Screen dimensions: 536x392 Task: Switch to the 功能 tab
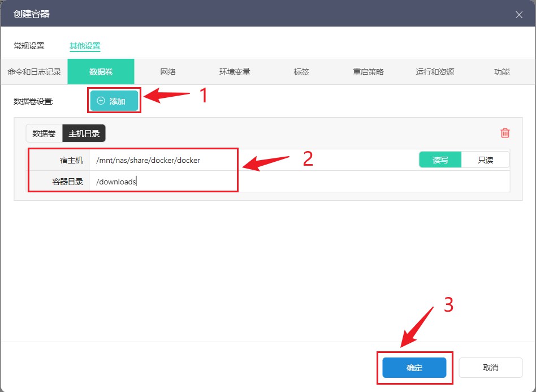pyautogui.click(x=502, y=72)
